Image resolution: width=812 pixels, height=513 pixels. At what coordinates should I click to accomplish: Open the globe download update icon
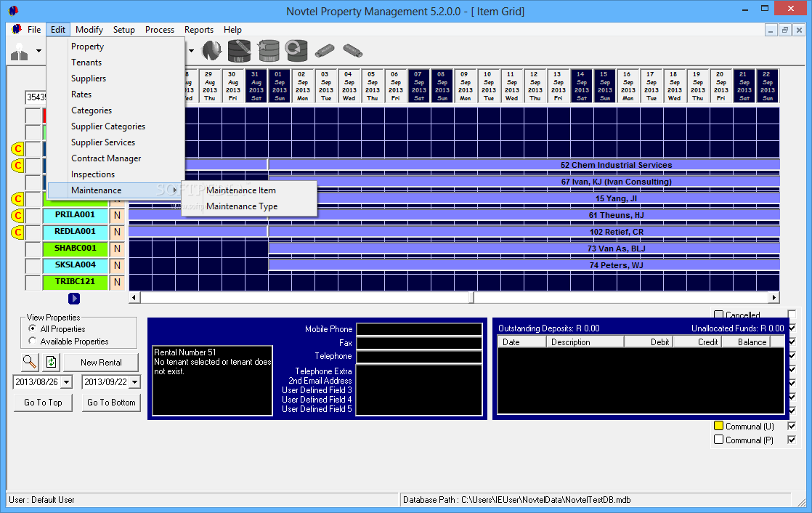point(212,51)
